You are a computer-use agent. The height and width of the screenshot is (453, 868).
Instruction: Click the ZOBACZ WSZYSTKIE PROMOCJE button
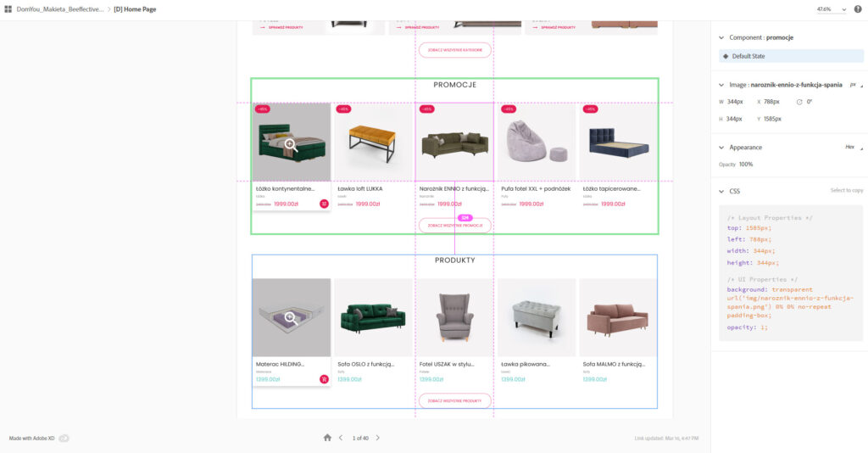pyautogui.click(x=454, y=226)
